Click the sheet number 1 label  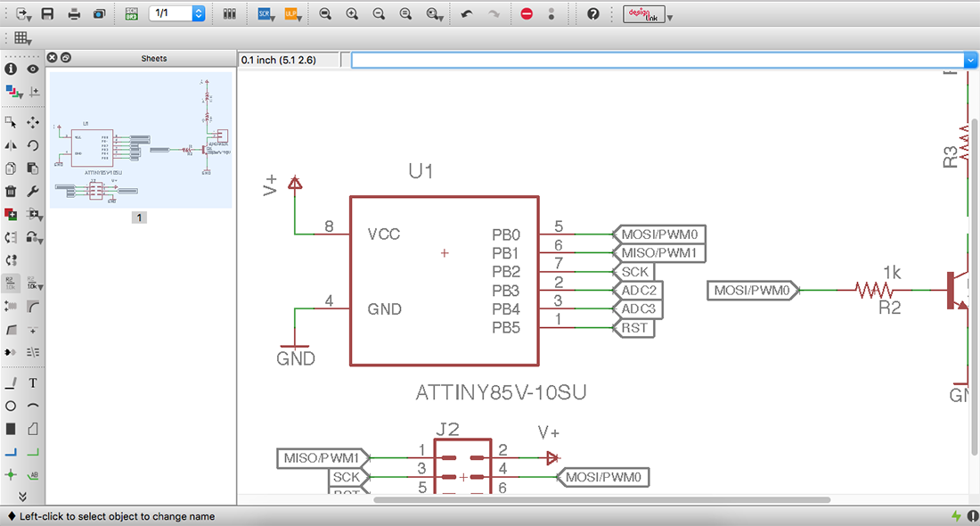(x=139, y=218)
